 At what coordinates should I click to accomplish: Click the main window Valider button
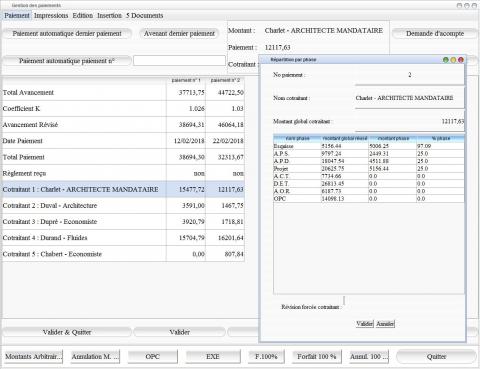pyautogui.click(x=179, y=332)
